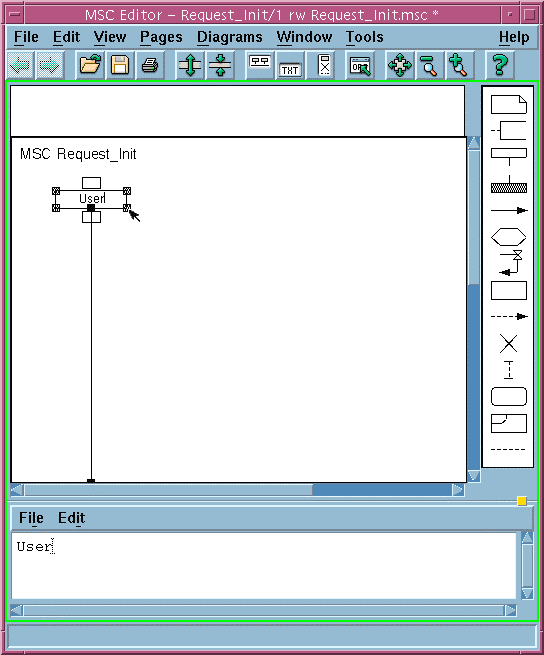Click drawing area horizontal scrollbar left arrow
Viewport: 544px width, 655px height.
pos(17,490)
